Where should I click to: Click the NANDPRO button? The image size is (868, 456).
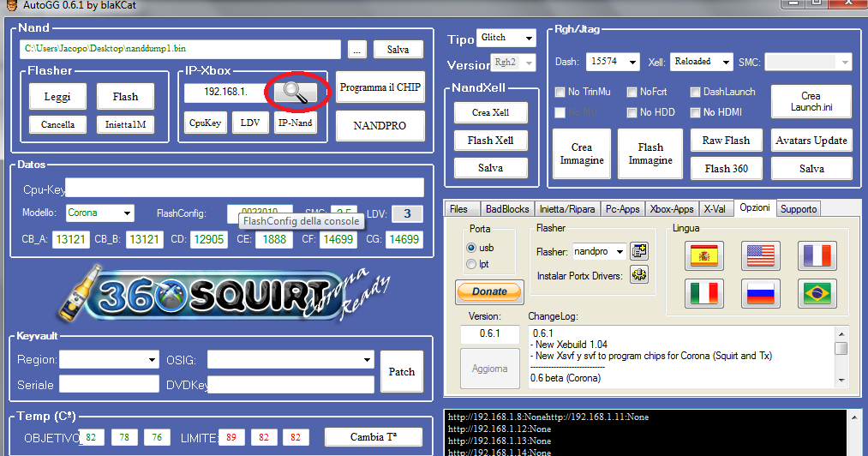pyautogui.click(x=380, y=126)
